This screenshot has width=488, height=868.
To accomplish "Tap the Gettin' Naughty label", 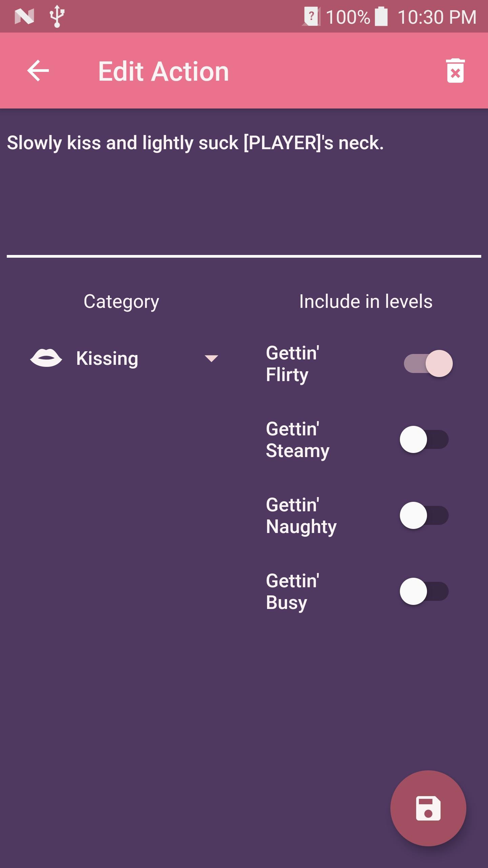I will pos(301,515).
